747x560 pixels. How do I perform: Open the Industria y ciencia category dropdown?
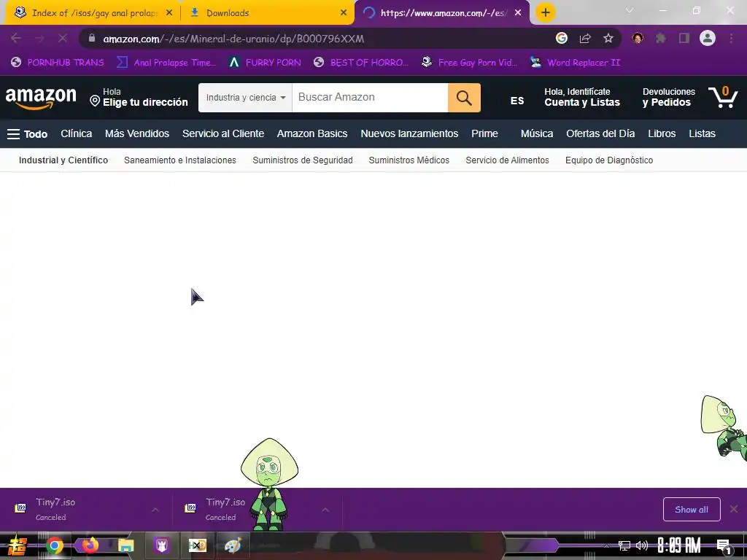coord(245,98)
